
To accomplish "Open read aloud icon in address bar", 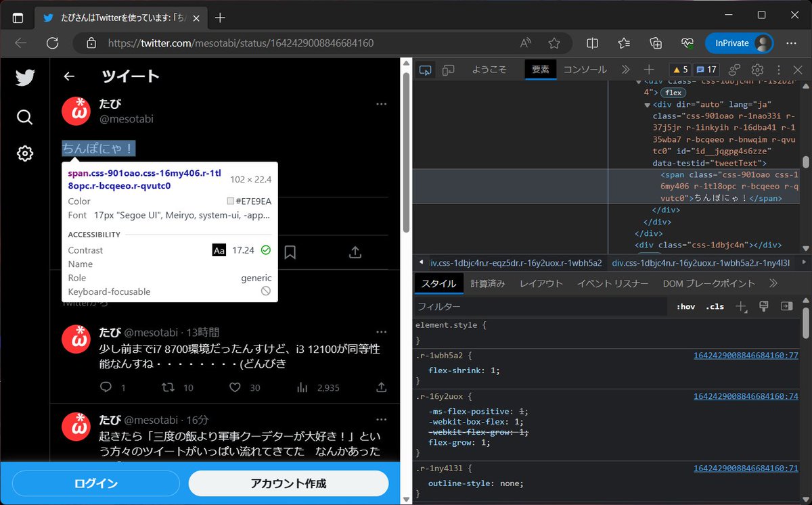I will click(526, 43).
